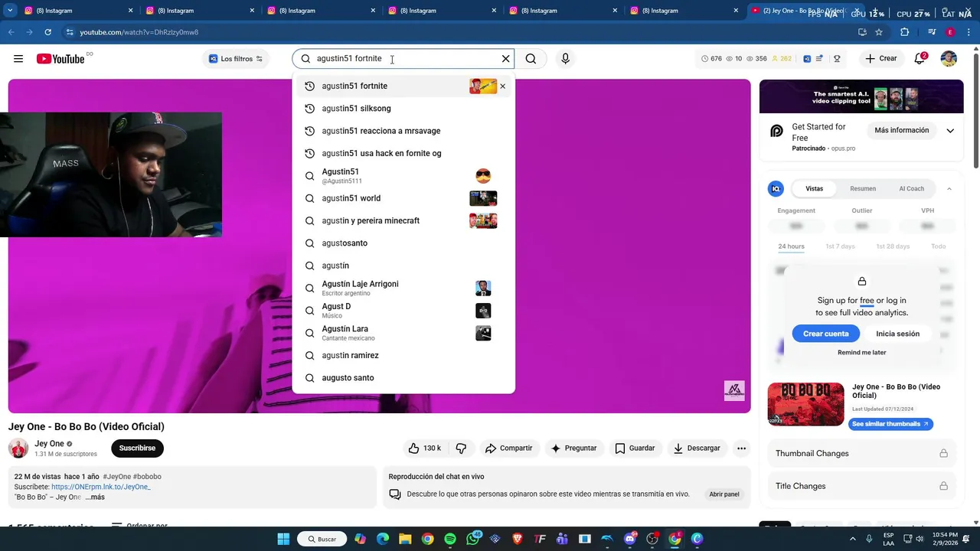Select suggestion 'agustin51 world'

pos(403,198)
